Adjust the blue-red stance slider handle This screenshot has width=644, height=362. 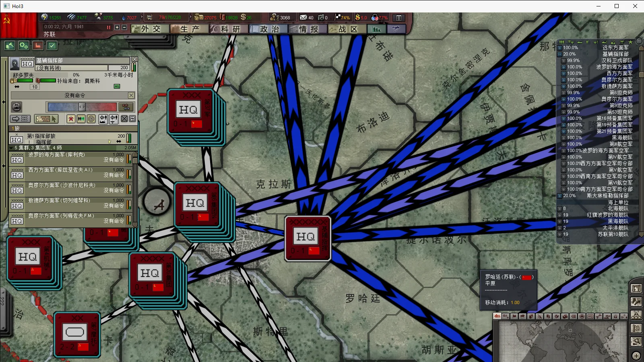tap(82, 107)
